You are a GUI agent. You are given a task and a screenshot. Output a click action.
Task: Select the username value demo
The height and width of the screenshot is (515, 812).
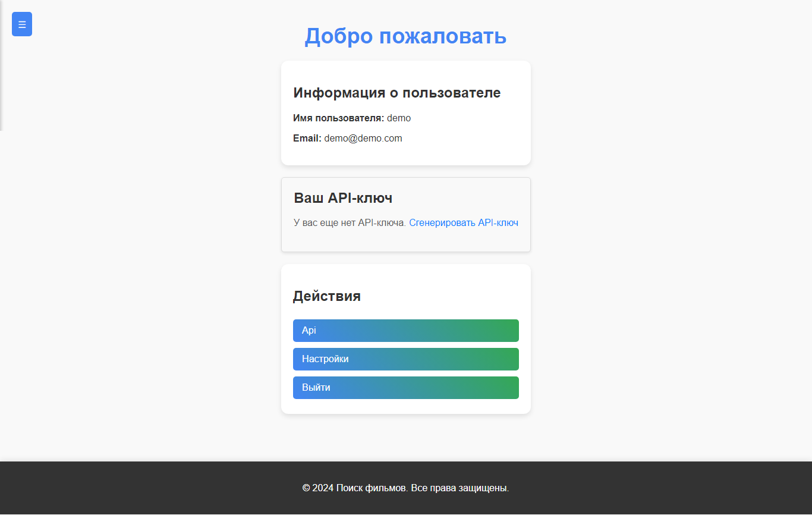pyautogui.click(x=399, y=118)
